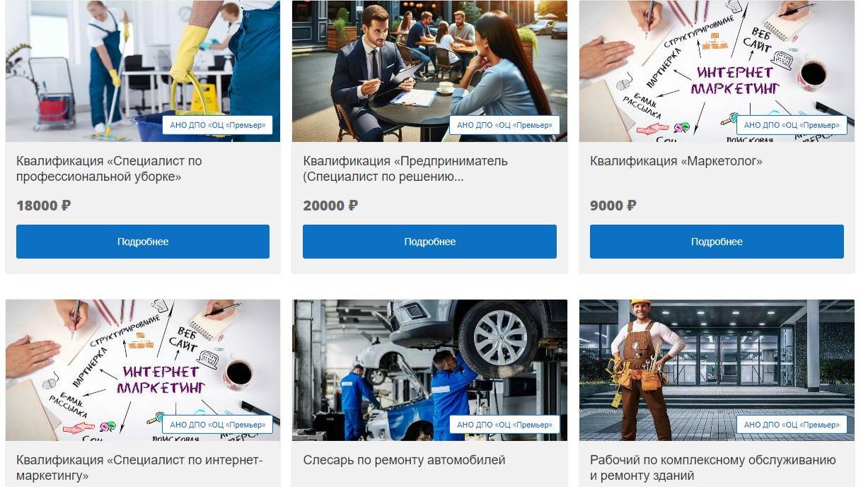This screenshot has height=487, width=868.
Task: Open the Квалификация «Маркетолог» title link
Action: (x=676, y=161)
